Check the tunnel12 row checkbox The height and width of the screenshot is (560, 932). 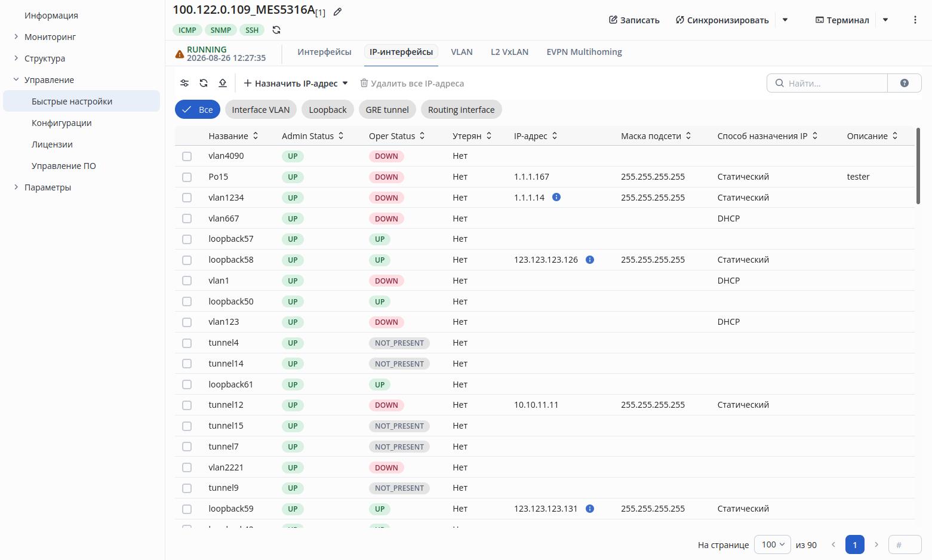click(x=187, y=405)
